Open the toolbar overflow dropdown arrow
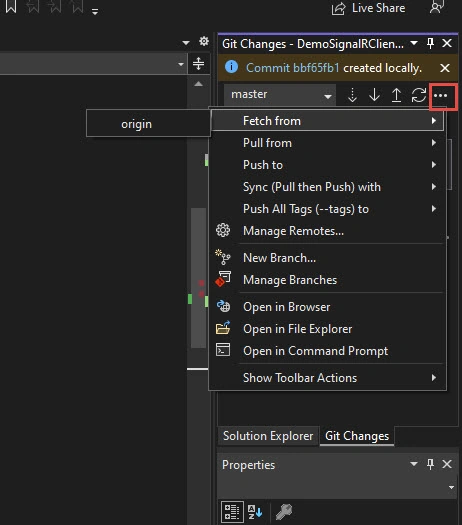 [x=95, y=12]
